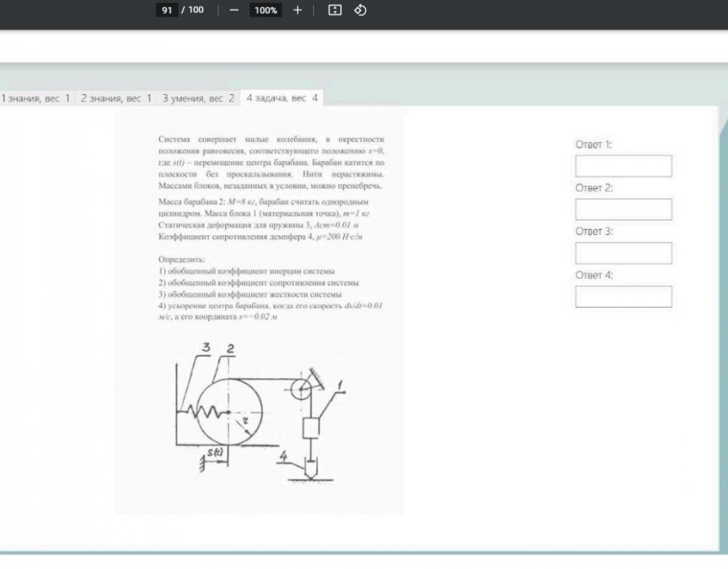Screen dimensions: 728x569
Task: Focus the Ответ 4 answer box
Action: [x=623, y=297]
